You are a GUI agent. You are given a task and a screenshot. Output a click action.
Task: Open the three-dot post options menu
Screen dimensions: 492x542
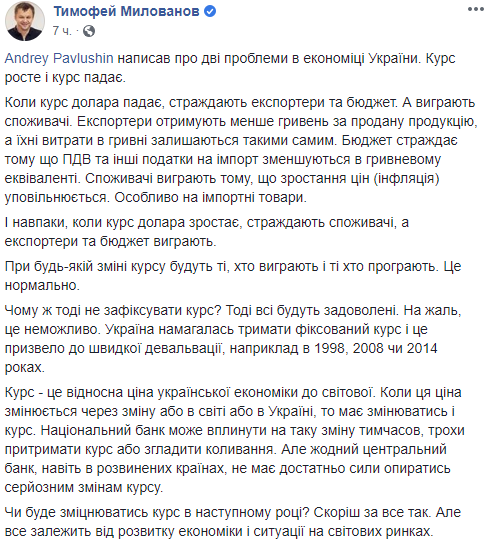point(476,9)
